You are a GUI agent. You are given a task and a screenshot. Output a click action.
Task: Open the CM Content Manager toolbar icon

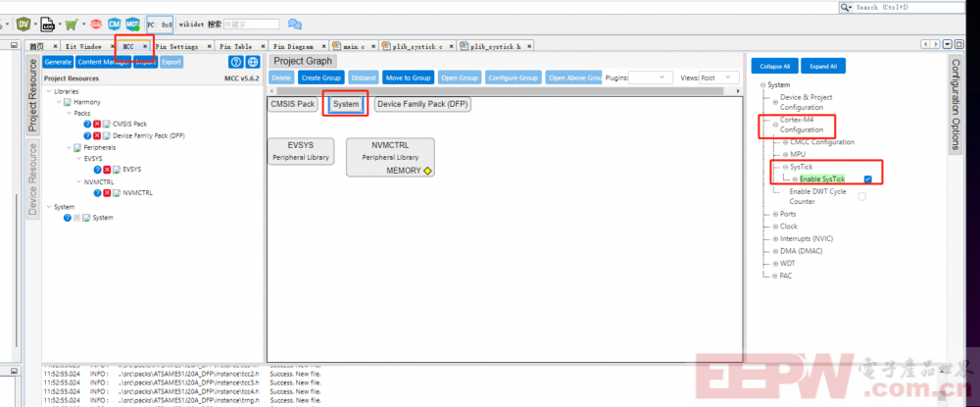click(114, 25)
